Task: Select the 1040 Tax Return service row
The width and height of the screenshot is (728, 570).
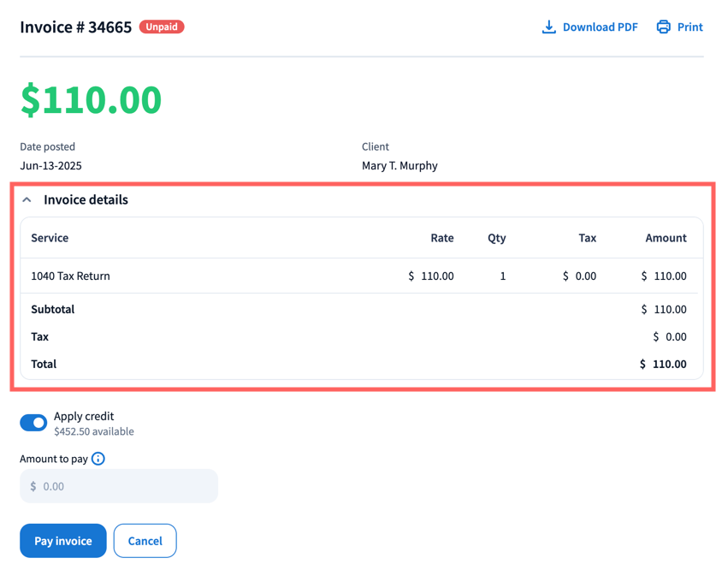Action: click(x=70, y=276)
